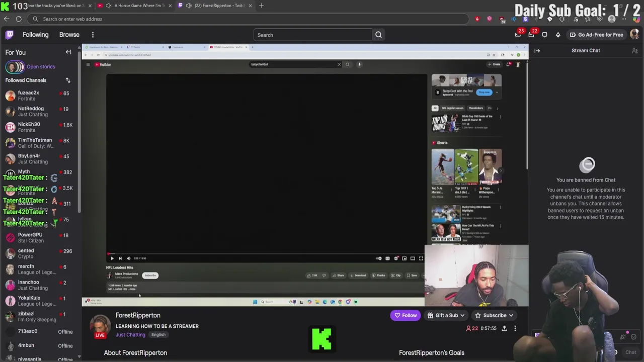
Task: Open the Twitch top-nav three-dot menu
Action: coord(93,35)
